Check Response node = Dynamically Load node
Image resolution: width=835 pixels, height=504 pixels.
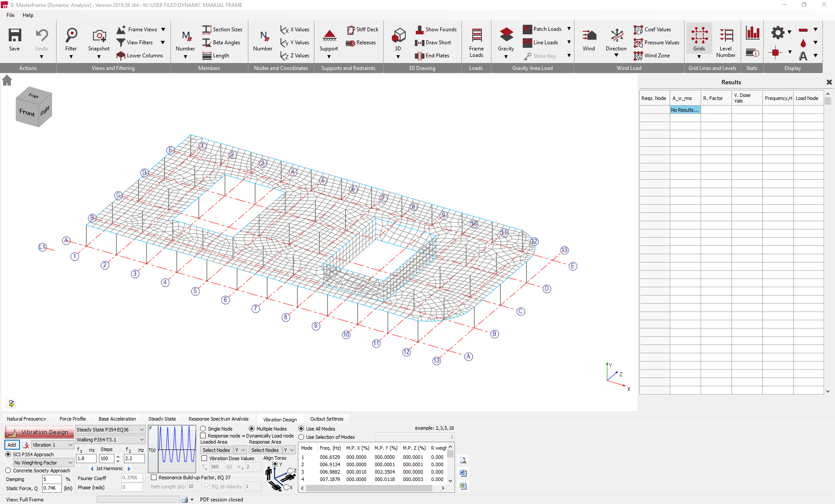(203, 436)
